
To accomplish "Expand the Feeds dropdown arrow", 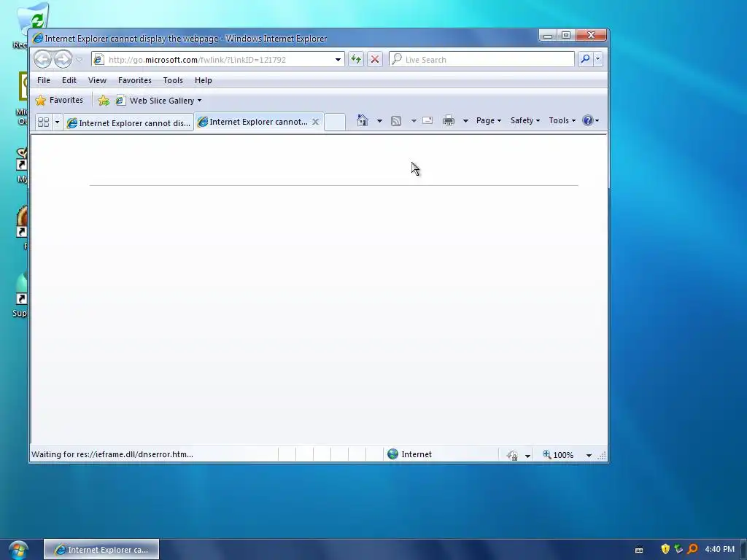I will click(x=414, y=120).
